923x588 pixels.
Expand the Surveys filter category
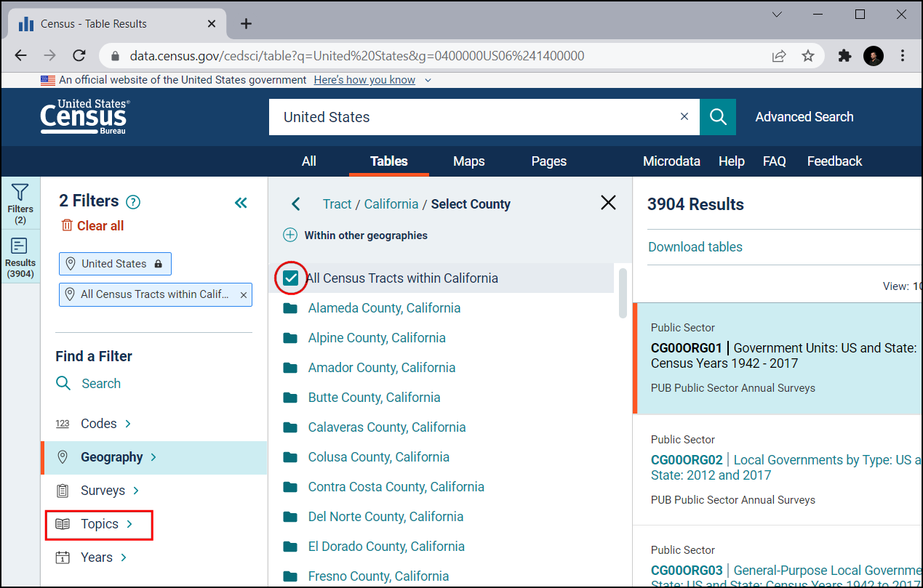point(103,491)
